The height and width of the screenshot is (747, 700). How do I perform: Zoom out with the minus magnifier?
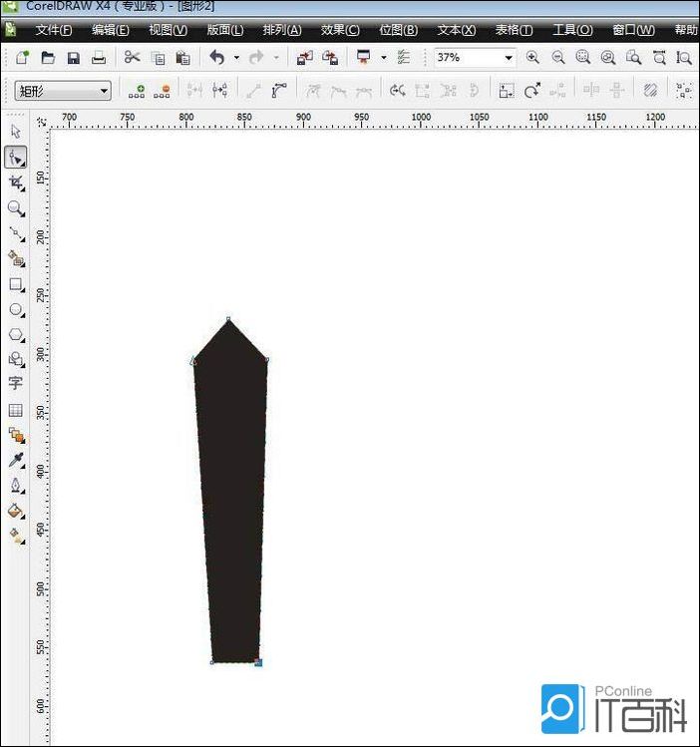click(558, 58)
